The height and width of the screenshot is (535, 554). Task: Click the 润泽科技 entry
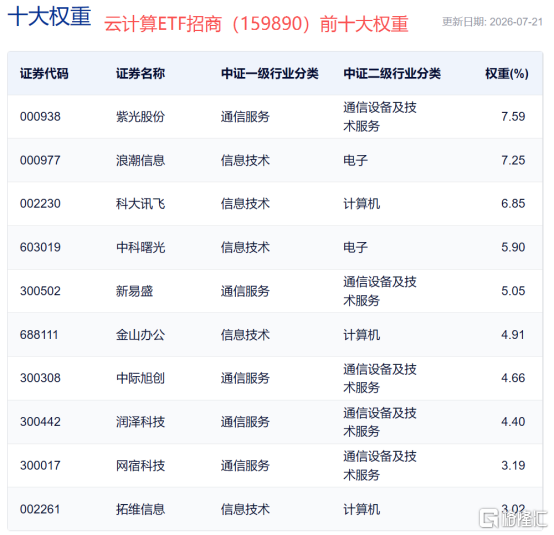click(x=140, y=422)
